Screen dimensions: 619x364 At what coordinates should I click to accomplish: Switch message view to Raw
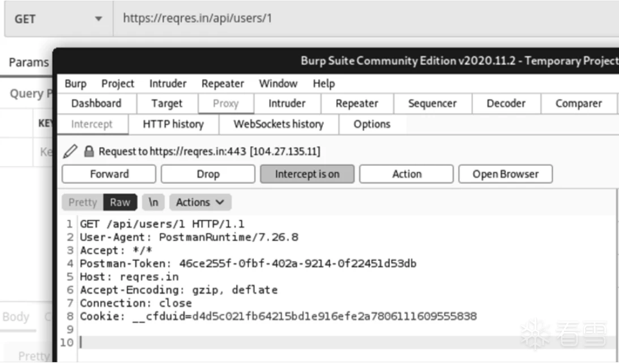[x=120, y=202]
